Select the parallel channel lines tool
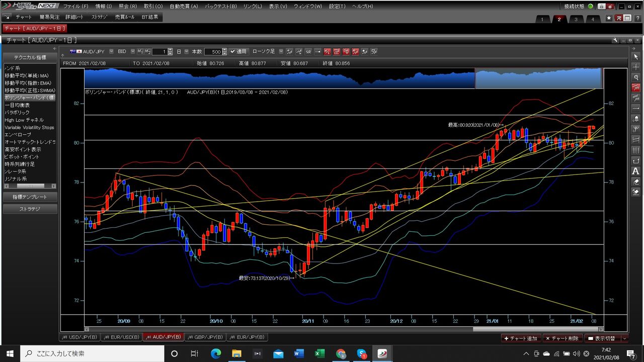Image resolution: width=644 pixels, height=362 pixels. (x=636, y=98)
